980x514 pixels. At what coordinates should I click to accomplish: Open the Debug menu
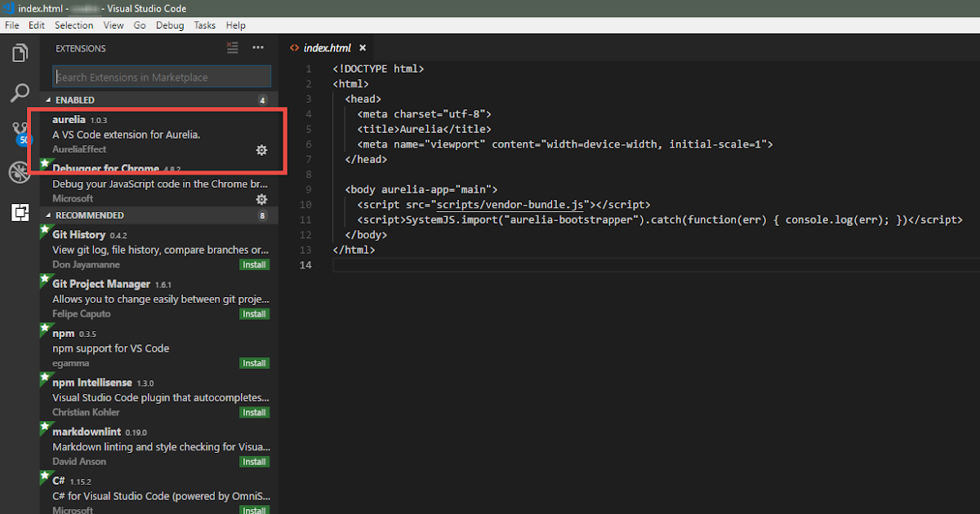pos(170,25)
